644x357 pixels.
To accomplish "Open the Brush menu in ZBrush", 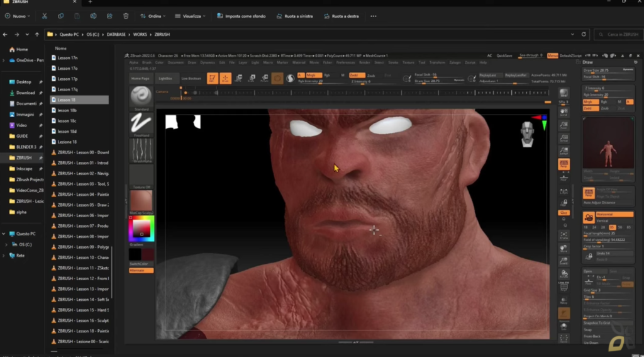I will [147, 62].
